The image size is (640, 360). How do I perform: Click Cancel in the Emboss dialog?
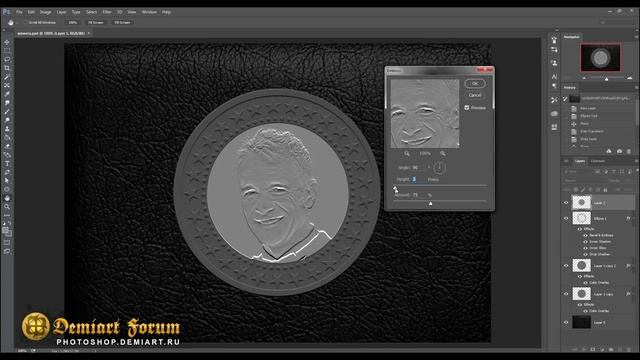475,95
